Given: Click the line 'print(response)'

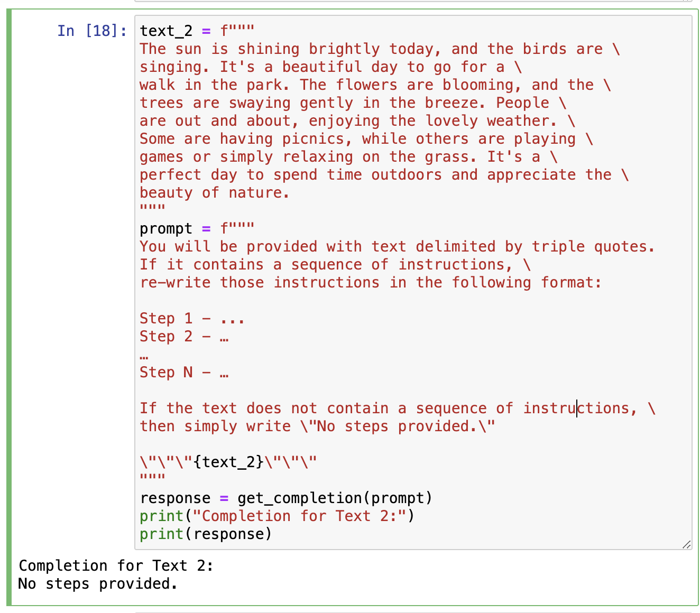Looking at the screenshot, I should [206, 534].
